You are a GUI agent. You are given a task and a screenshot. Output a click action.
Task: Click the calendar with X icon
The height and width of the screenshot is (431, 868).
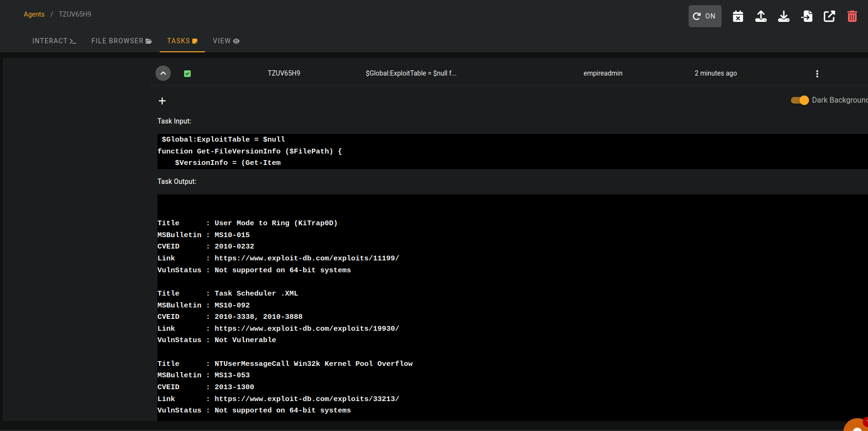738,16
